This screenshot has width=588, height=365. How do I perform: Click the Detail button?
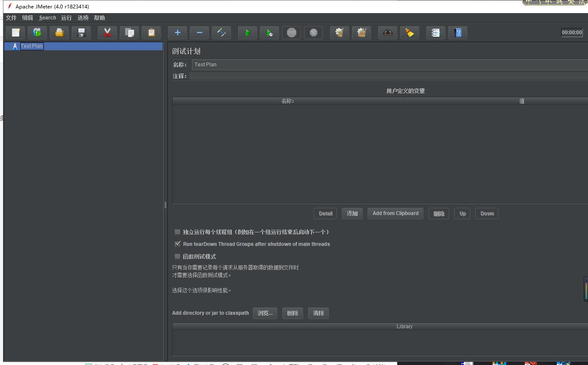coord(325,213)
